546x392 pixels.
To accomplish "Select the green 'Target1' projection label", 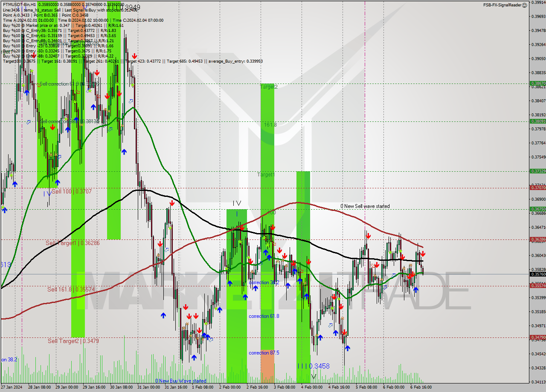I will tap(266, 175).
